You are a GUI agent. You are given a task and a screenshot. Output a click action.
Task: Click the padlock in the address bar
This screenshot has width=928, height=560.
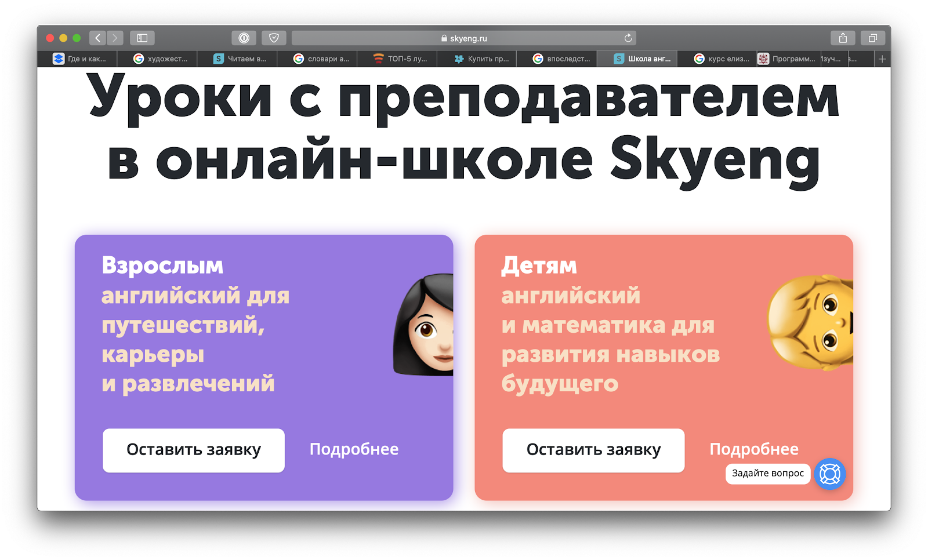click(445, 38)
